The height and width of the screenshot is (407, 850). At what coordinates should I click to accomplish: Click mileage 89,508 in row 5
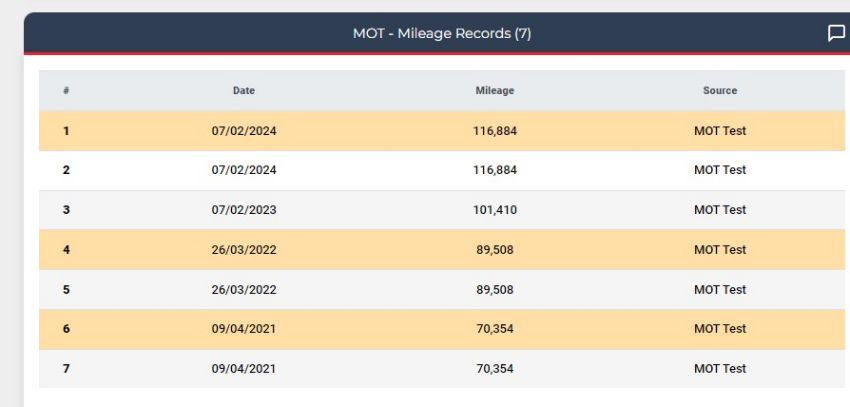point(495,290)
